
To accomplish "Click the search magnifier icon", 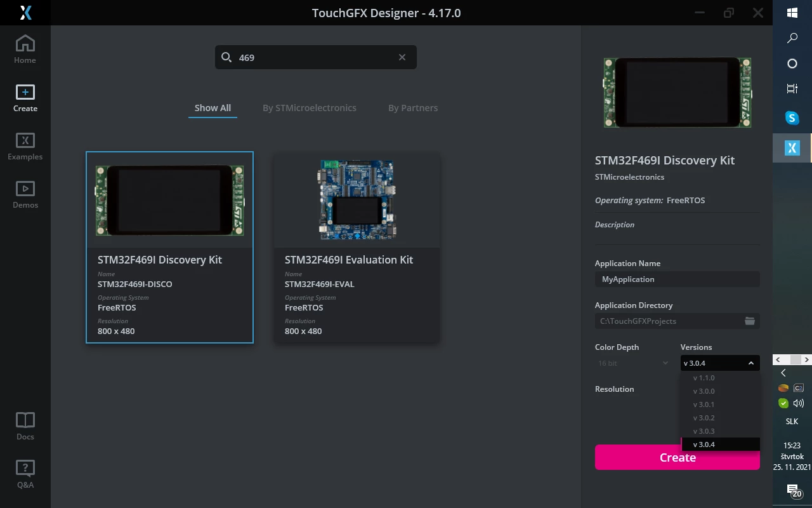I will click(x=226, y=57).
